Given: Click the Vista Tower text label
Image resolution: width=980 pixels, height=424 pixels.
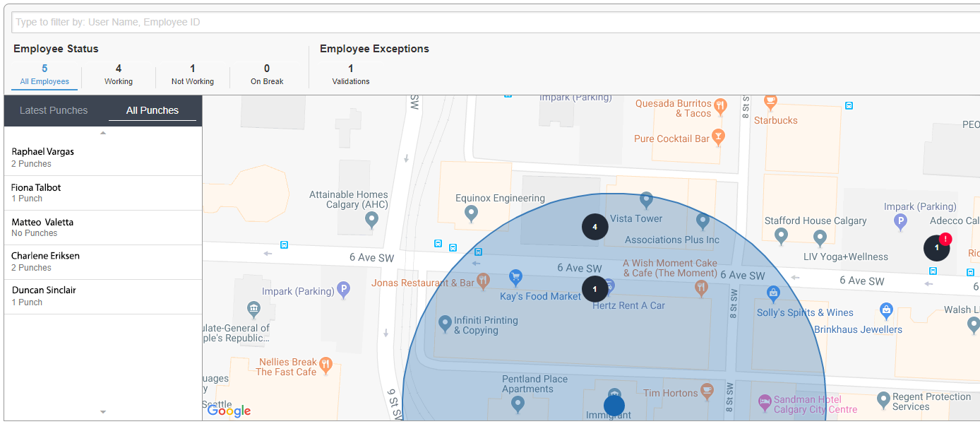Looking at the screenshot, I should 636,218.
